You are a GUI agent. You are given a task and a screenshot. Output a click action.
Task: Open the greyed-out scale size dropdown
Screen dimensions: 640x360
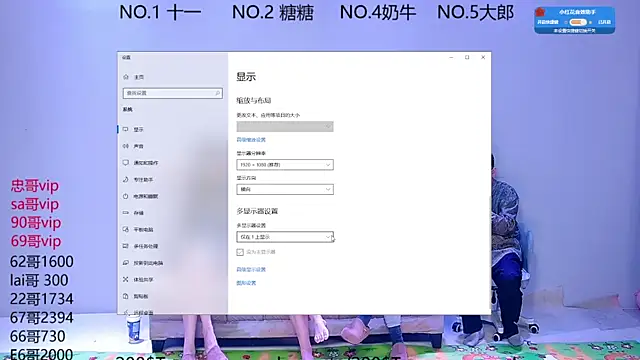pyautogui.click(x=285, y=127)
